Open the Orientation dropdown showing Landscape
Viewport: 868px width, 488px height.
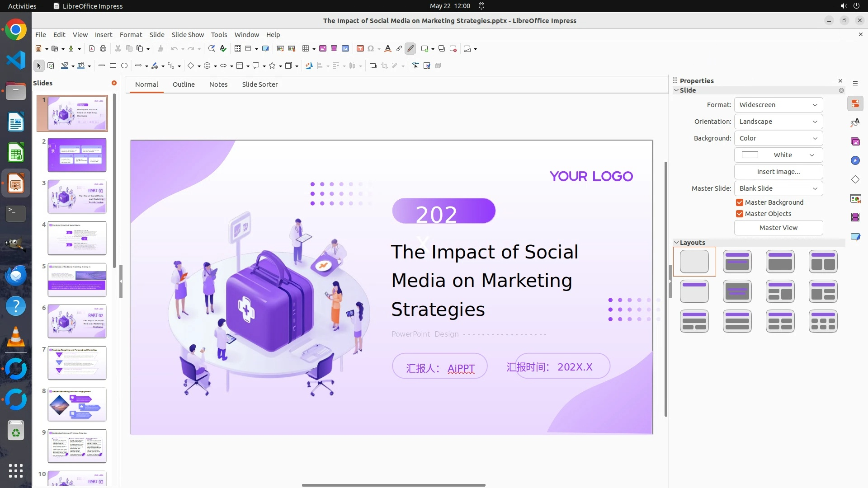[778, 122]
